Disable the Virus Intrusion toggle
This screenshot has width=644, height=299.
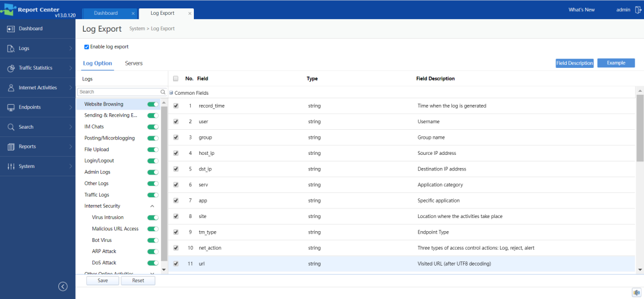[153, 217]
